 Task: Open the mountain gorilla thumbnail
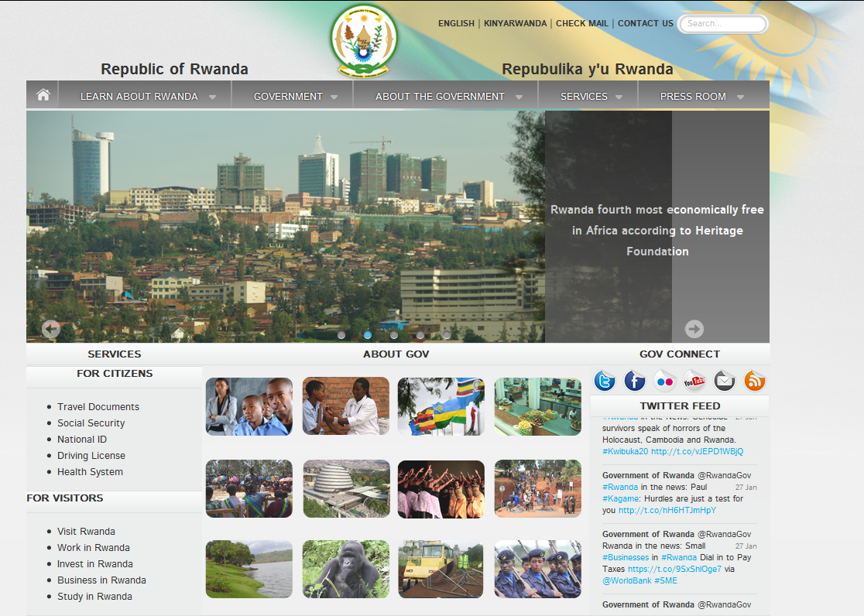pos(346,569)
